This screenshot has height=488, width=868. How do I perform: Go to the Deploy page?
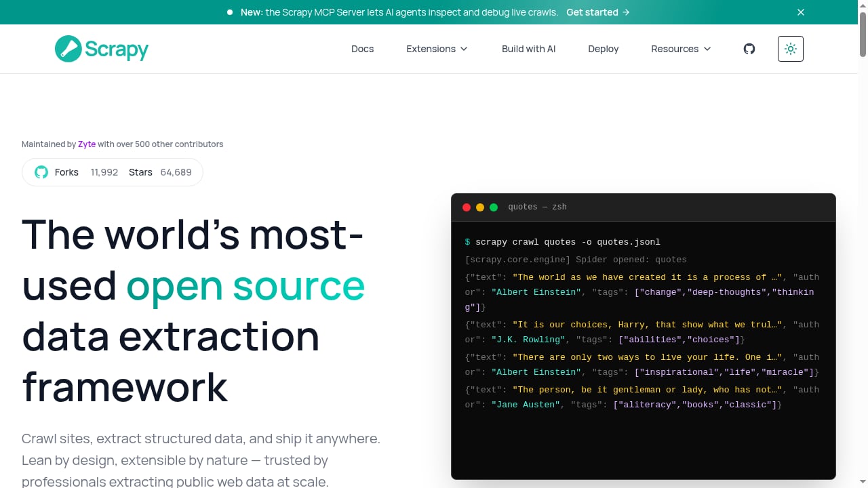pos(604,49)
